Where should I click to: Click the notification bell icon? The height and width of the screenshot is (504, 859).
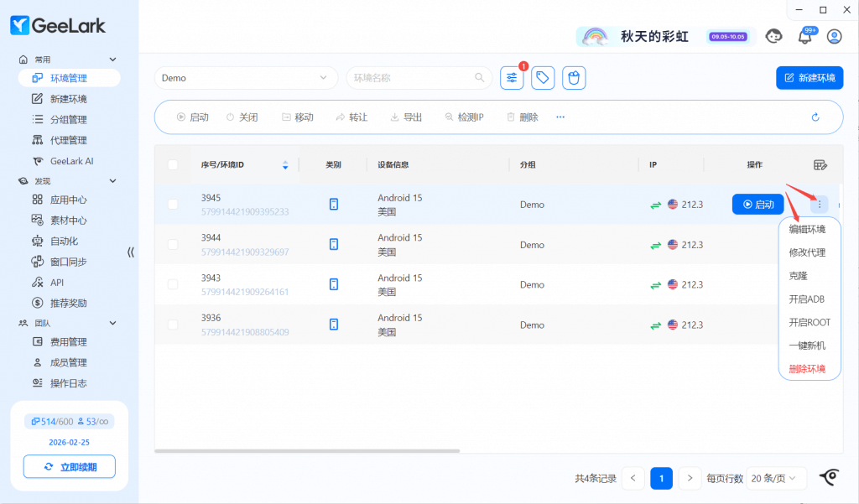coord(805,36)
